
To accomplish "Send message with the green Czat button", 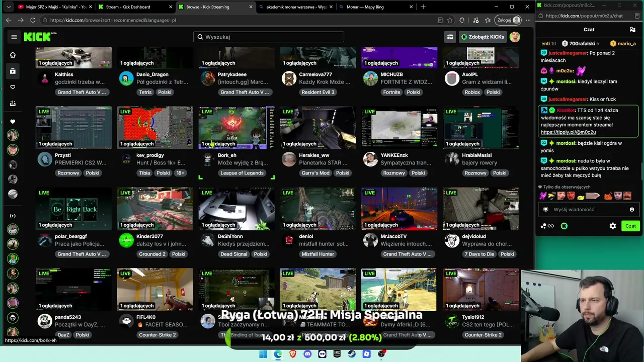I will point(630,226).
